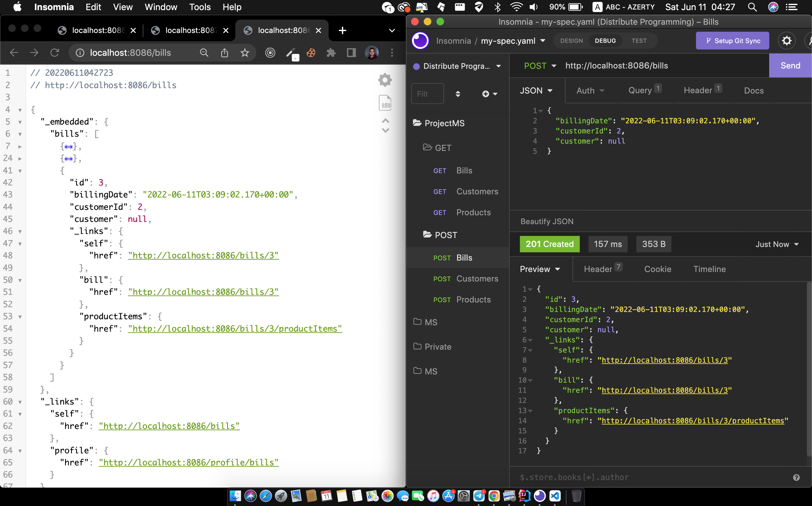The width and height of the screenshot is (812, 506).
Task: Click the JSONPath filter help icon
Action: click(796, 477)
